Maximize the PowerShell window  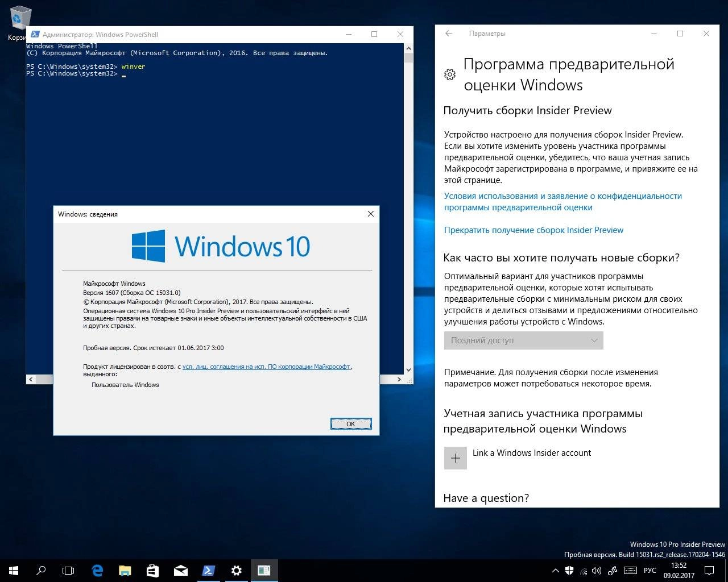(374, 34)
